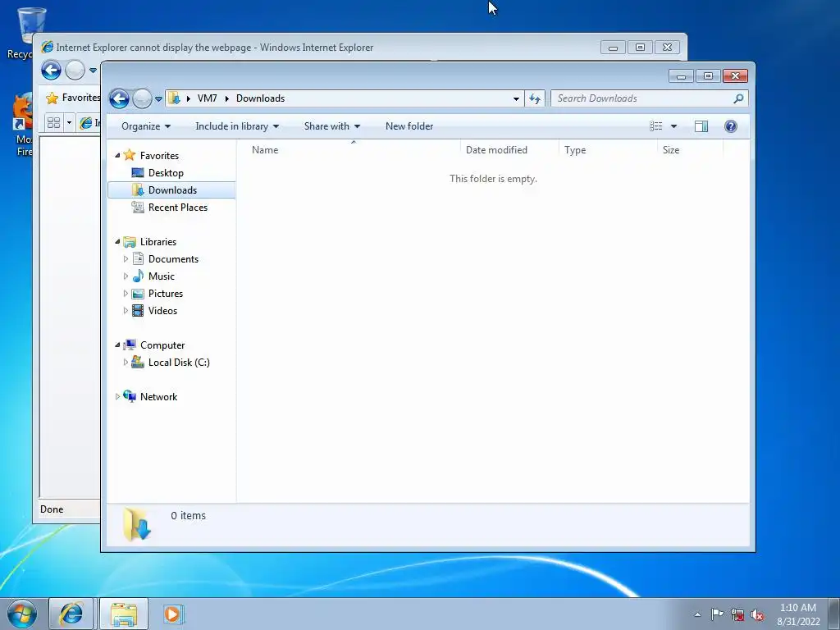This screenshot has height=630, width=840.
Task: Click the Change your view icon
Action: (655, 126)
